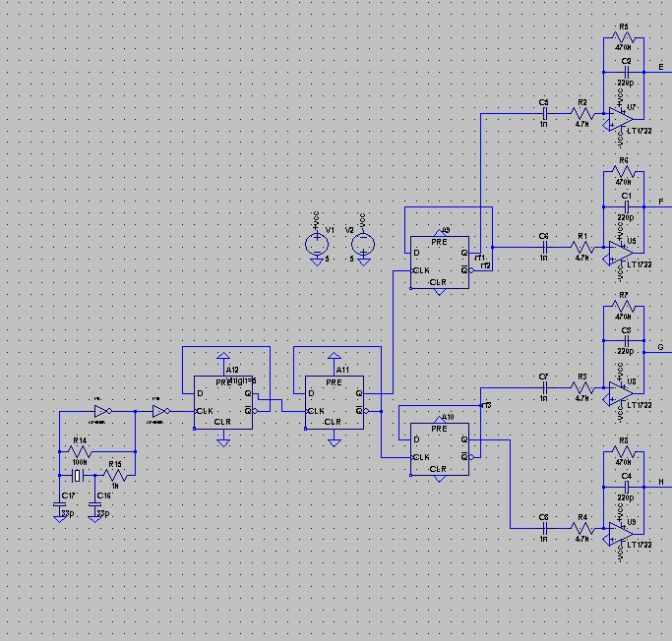Click the LT1722 label under U7
The width and height of the screenshot is (672, 641).
point(640,131)
